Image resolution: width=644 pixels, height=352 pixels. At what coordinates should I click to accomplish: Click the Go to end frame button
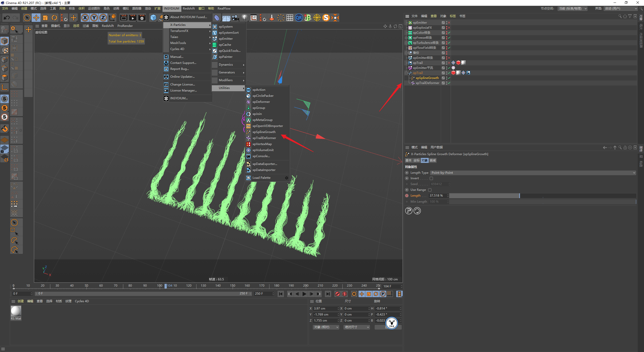(328, 294)
